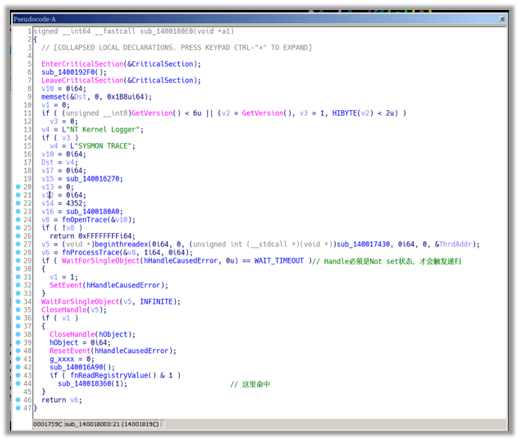Screen dimensions: 519x441
Task: Click the breakpoint dot on line 27
Action: [18, 244]
